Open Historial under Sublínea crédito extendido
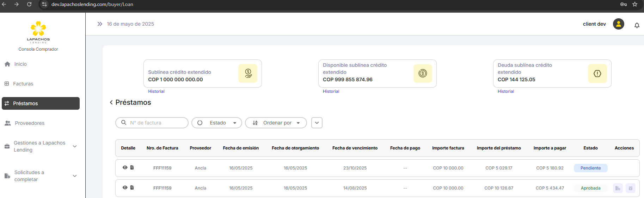 (156, 91)
